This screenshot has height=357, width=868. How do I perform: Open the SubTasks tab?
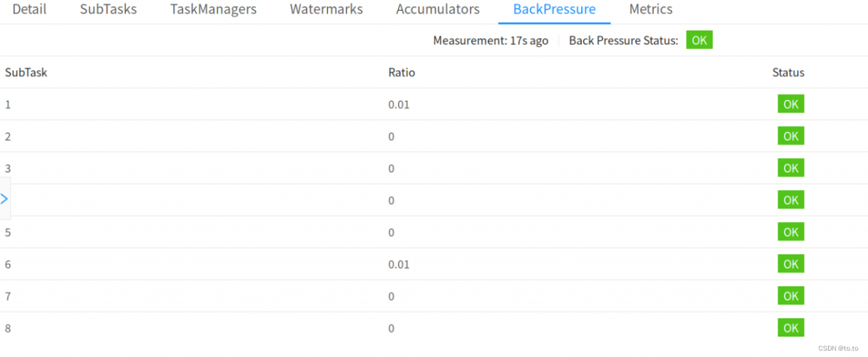pos(108,10)
